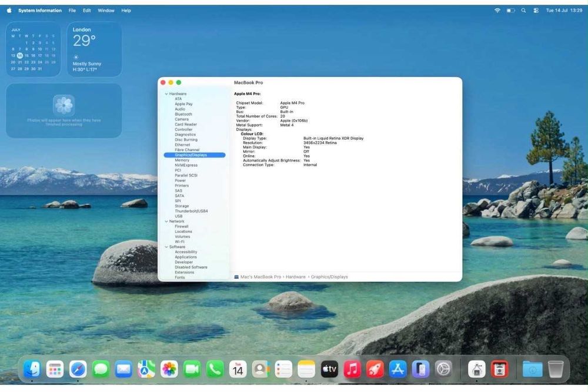Select Card Reader in the sidebar
Screen dimensions: 588x392
coord(186,125)
